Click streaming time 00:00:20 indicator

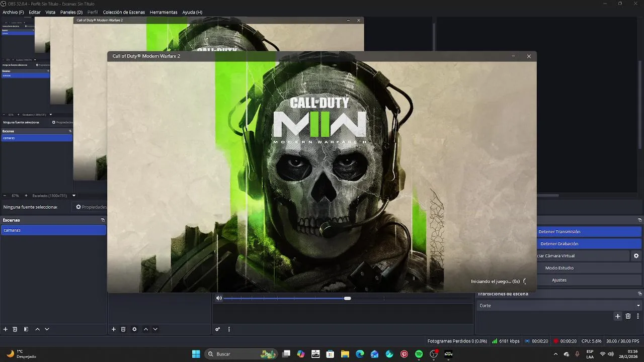pos(536,341)
